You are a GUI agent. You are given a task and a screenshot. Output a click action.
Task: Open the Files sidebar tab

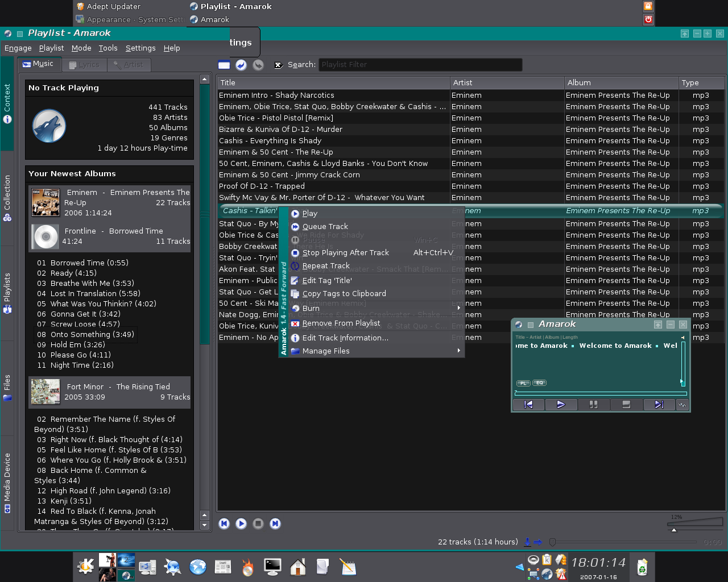[7, 388]
